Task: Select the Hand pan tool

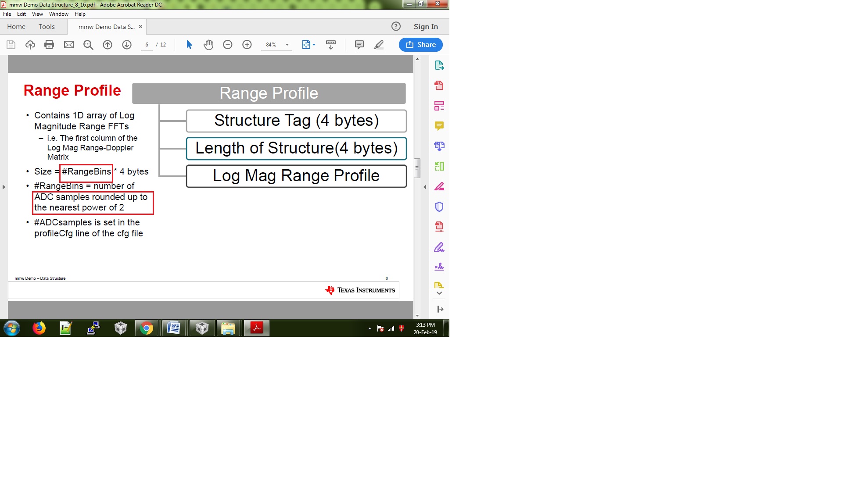Action: [208, 45]
